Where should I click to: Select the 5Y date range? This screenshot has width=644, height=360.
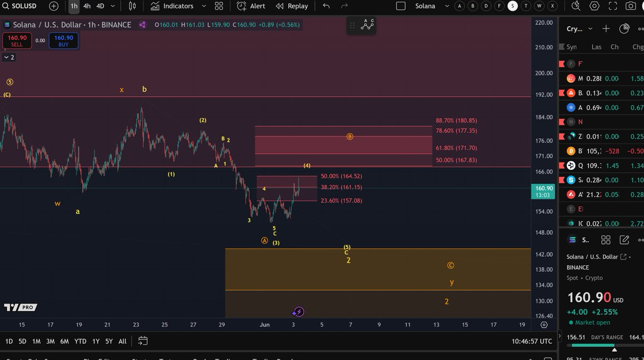pyautogui.click(x=109, y=341)
